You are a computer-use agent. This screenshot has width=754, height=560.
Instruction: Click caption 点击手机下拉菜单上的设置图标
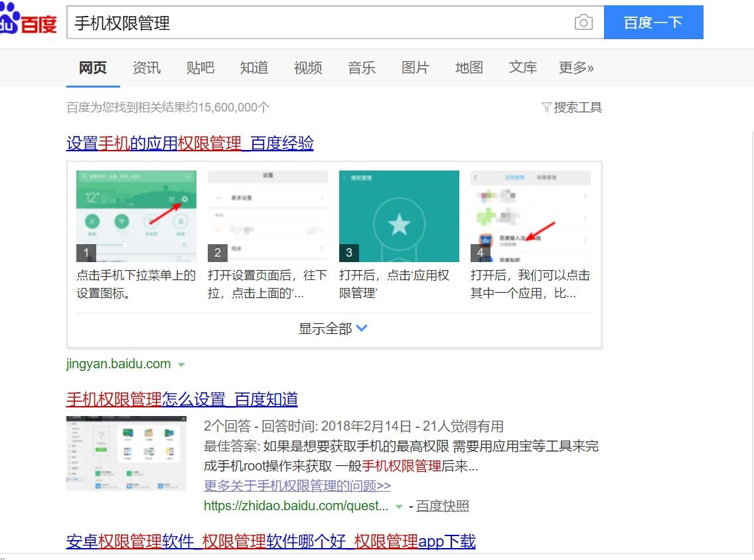pyautogui.click(x=136, y=284)
